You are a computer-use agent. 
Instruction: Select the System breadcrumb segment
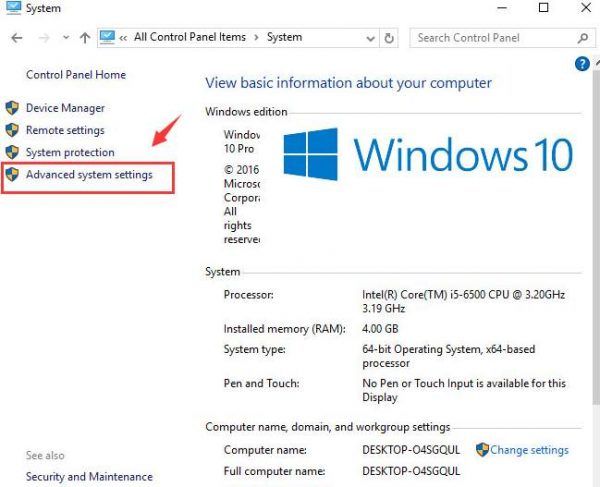284,38
